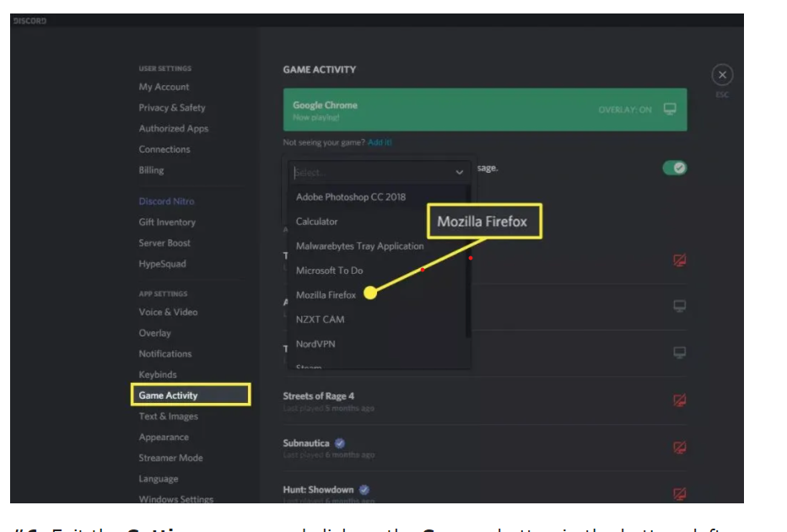Turn off the green status message toggle
This screenshot has height=532, width=787.
point(675,168)
